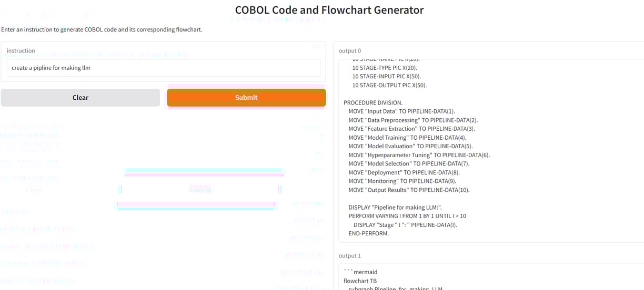Click the 'output 0' label
Screen dimensions: 644x290
(350, 51)
